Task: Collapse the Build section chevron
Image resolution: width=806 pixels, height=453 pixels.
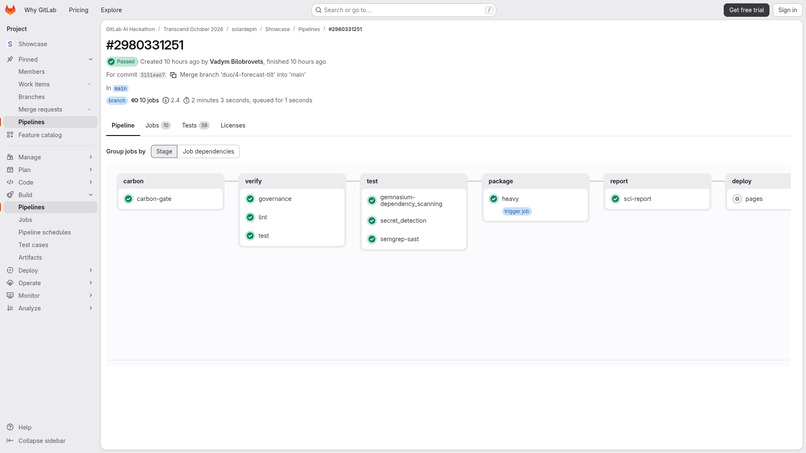Action: (x=90, y=195)
